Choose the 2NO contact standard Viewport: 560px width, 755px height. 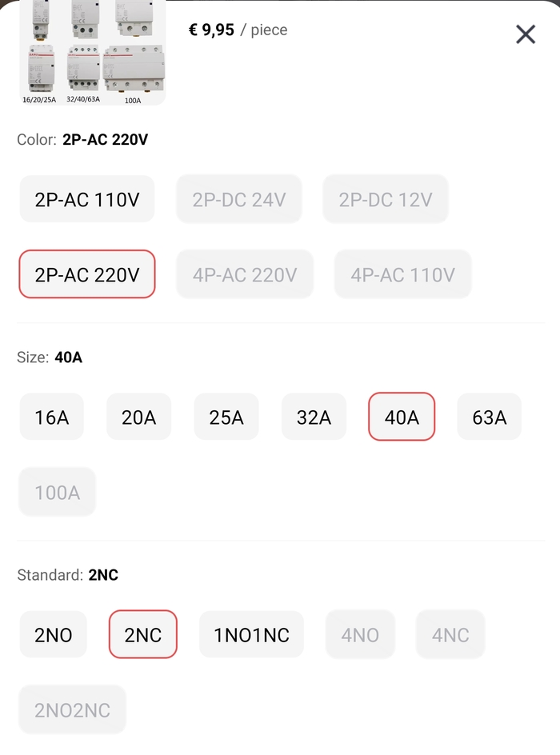54,635
